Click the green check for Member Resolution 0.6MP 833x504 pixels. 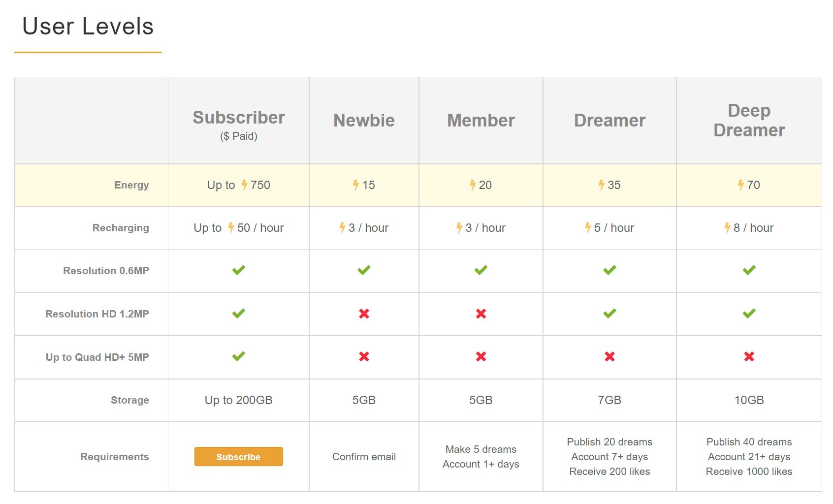pyautogui.click(x=481, y=270)
